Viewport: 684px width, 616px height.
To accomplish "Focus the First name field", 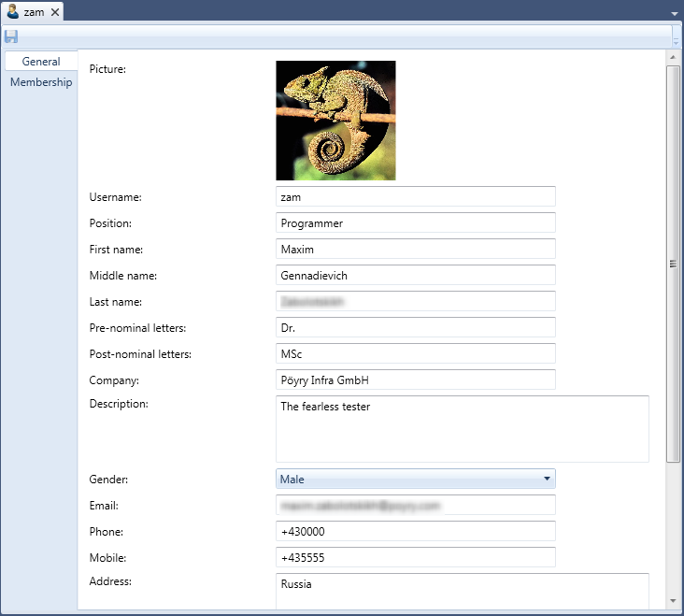I will click(x=416, y=250).
